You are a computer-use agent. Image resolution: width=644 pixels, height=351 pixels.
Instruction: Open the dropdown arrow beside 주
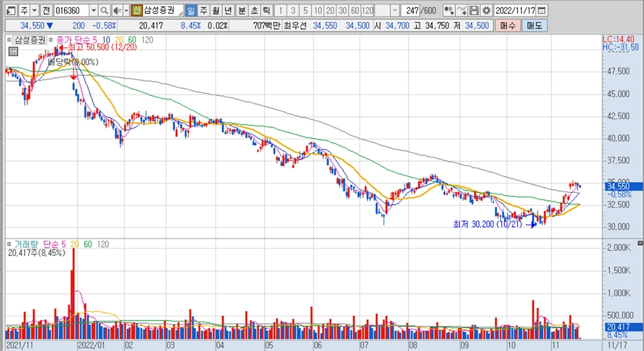[34, 10]
